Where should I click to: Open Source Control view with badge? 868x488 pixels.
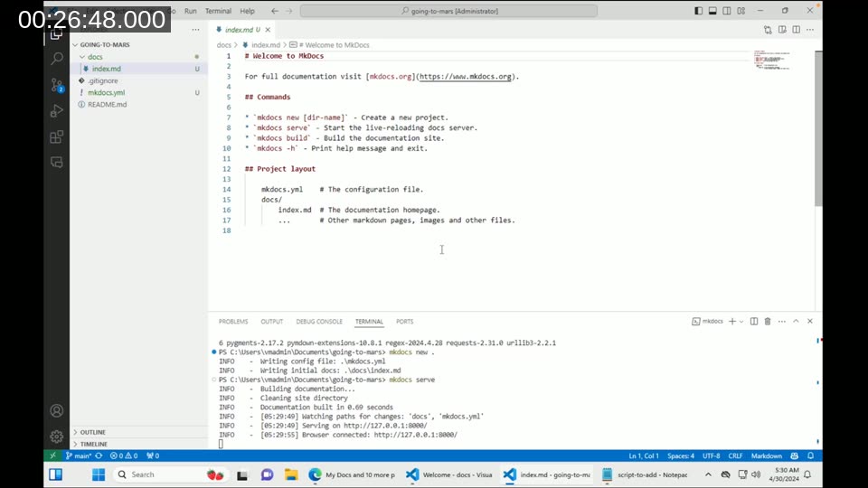tap(56, 85)
